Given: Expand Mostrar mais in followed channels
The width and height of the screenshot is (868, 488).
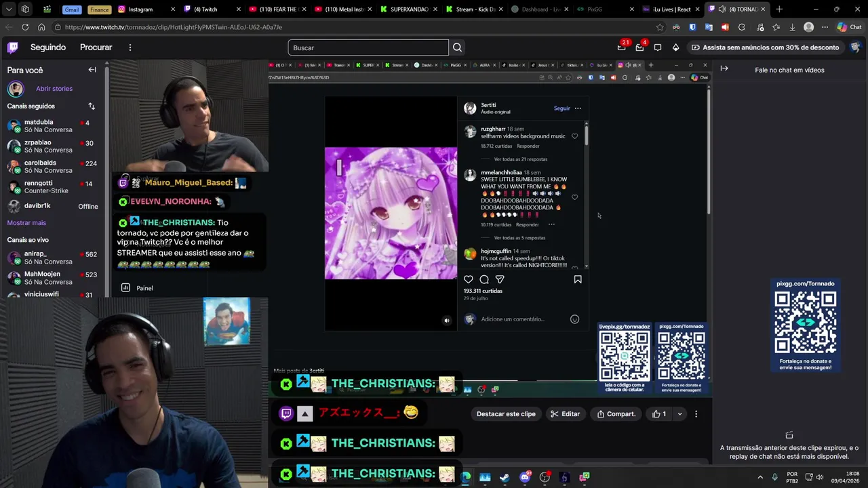Looking at the screenshot, I should coord(26,223).
